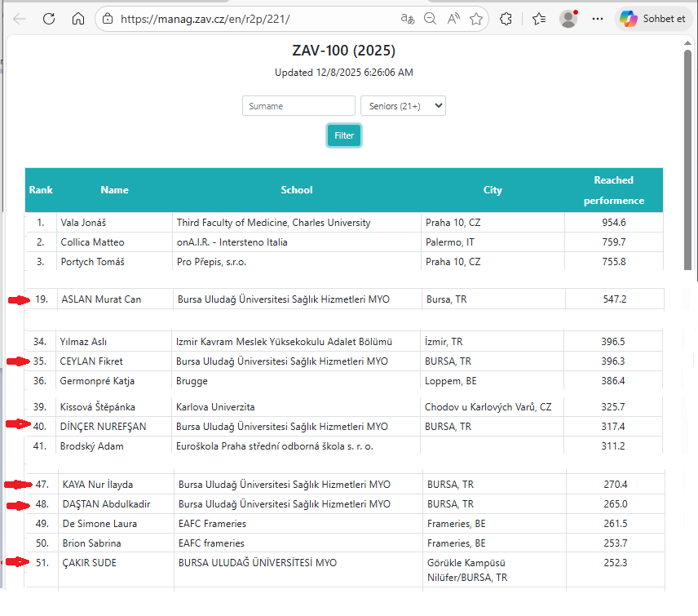Start Read aloud from address bar
Image resolution: width=698 pixels, height=616 pixels.
tap(453, 19)
